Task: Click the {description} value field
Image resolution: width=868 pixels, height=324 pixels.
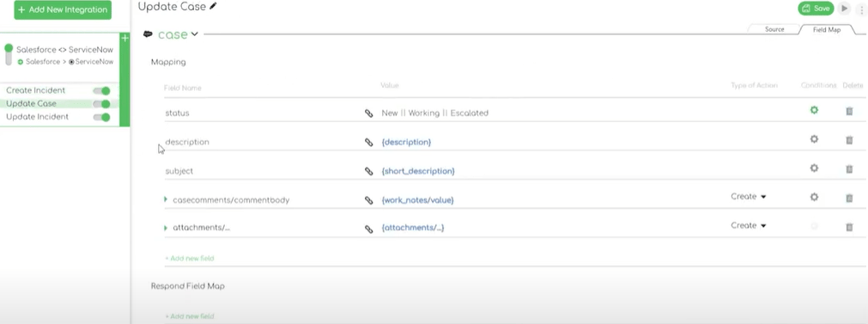Action: coord(406,143)
